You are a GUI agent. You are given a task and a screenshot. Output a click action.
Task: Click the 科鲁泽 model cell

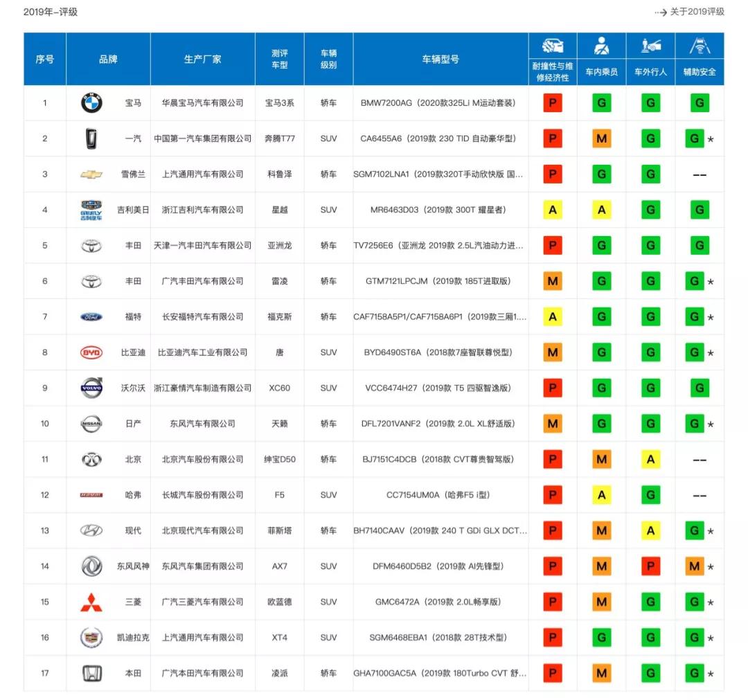coord(280,174)
